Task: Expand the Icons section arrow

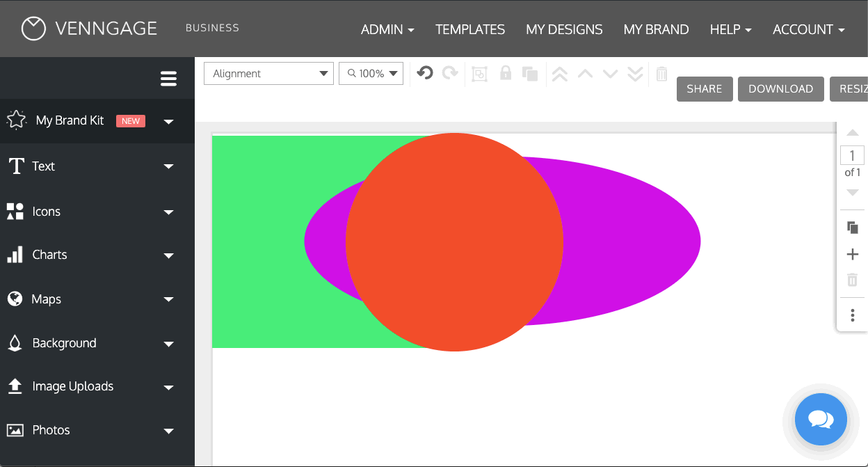Action: (x=168, y=212)
